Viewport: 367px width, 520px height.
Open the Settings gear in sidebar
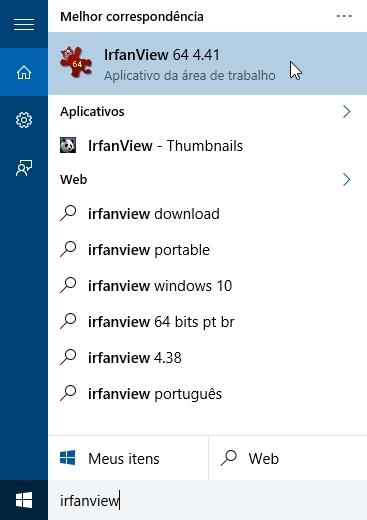click(24, 120)
